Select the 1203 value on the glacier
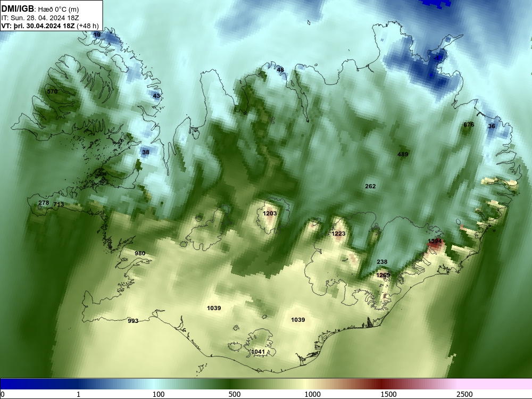The height and width of the screenshot is (399, 532). 270,213
